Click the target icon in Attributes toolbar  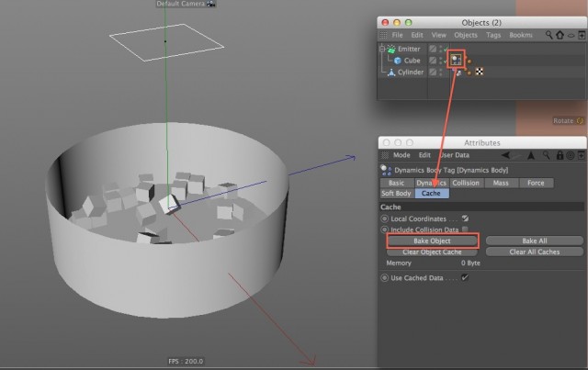point(570,155)
